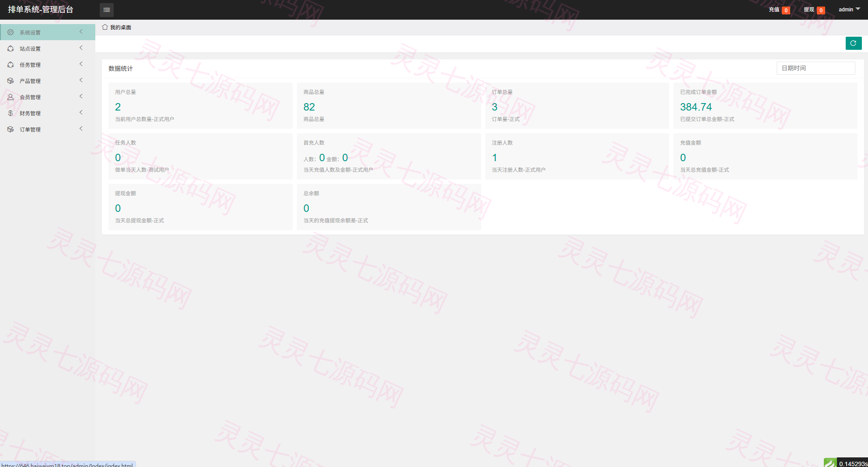The width and height of the screenshot is (868, 467).
Task: Expand the 任务管理 chevron
Action: coord(81,64)
